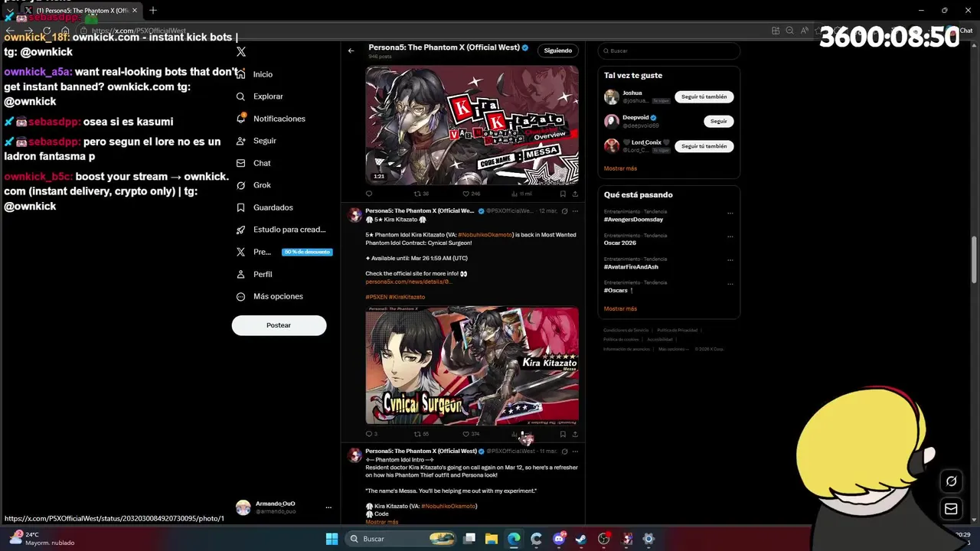The height and width of the screenshot is (551, 980).
Task: Open the Oscar 2026 trend
Action: pos(620,243)
